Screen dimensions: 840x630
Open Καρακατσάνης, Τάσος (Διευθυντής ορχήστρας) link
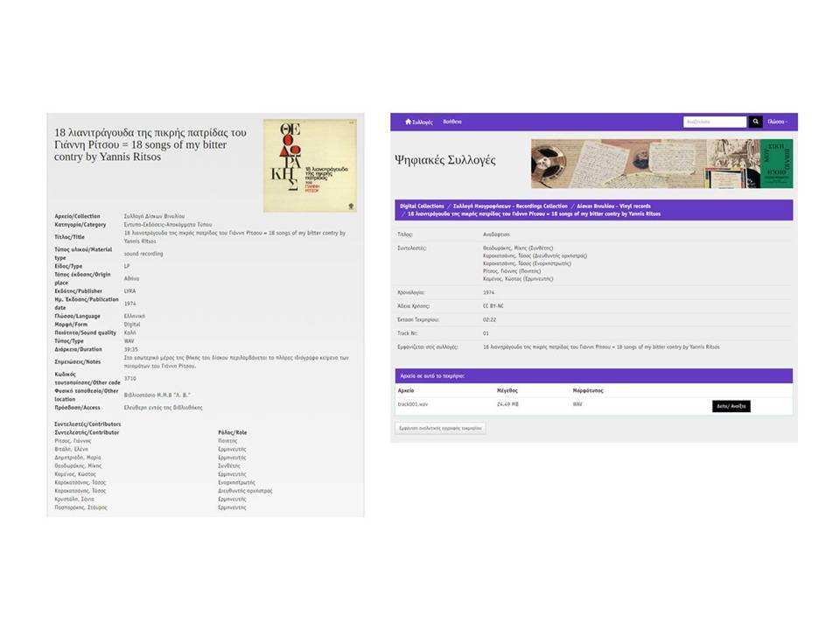point(535,255)
